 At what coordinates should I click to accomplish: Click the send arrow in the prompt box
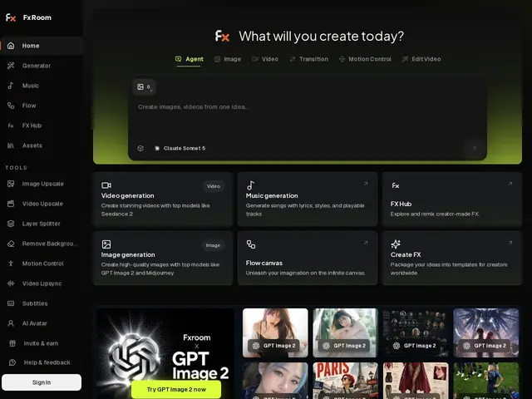[x=475, y=148]
